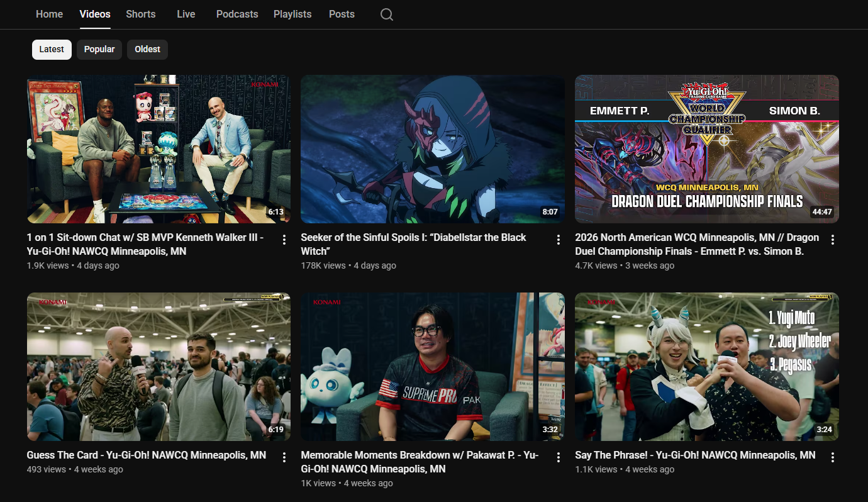Open title link '2026 North American WCQ Minneapolis, MN'
This screenshot has height=502, width=868.
pyautogui.click(x=697, y=244)
